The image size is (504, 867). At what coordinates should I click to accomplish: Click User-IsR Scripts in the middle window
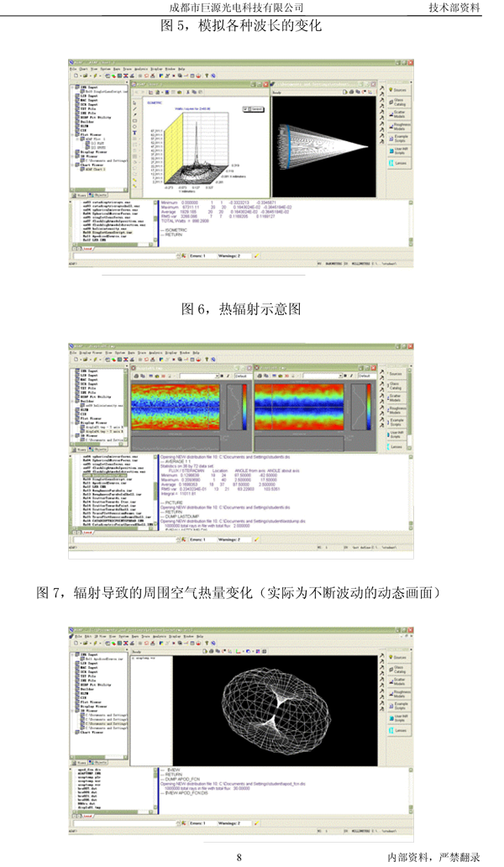[x=395, y=433]
